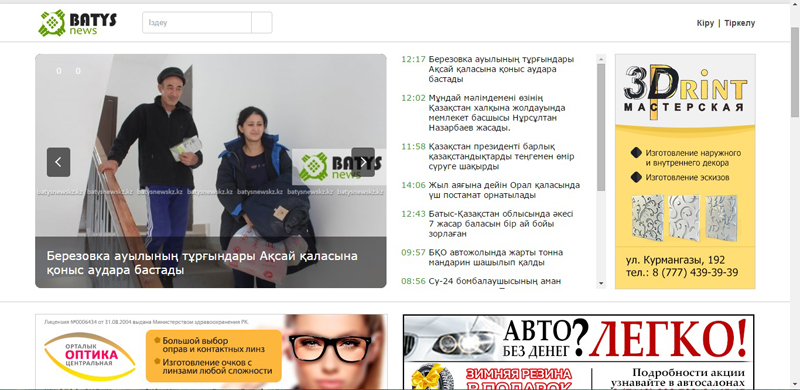Open the Авто без денег Легко banner
The height and width of the screenshot is (390, 800).
[x=579, y=352]
